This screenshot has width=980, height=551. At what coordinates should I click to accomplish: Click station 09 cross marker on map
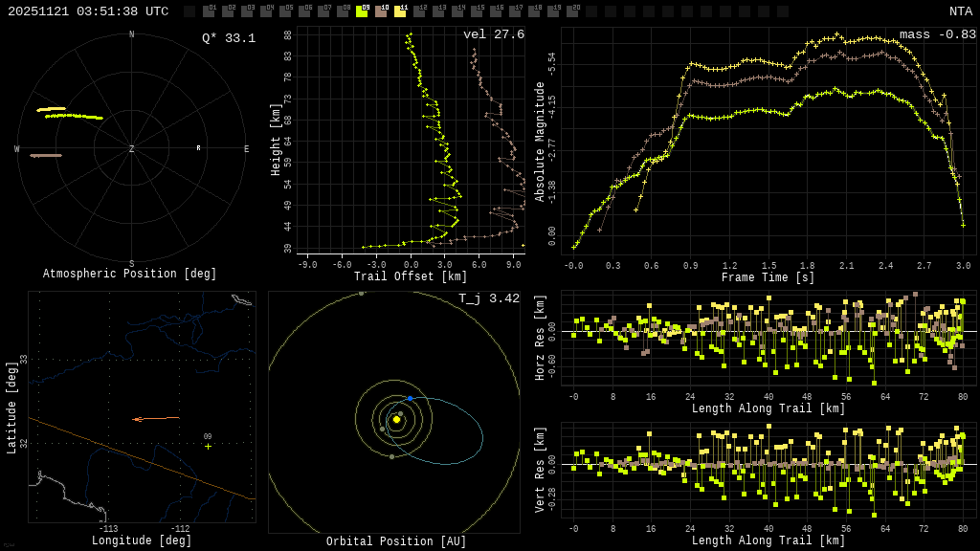pyautogui.click(x=208, y=446)
